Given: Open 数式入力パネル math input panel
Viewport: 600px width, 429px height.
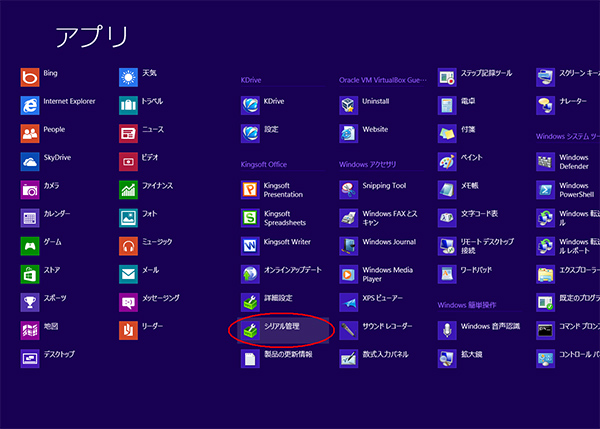Looking at the screenshot, I should coord(349,359).
